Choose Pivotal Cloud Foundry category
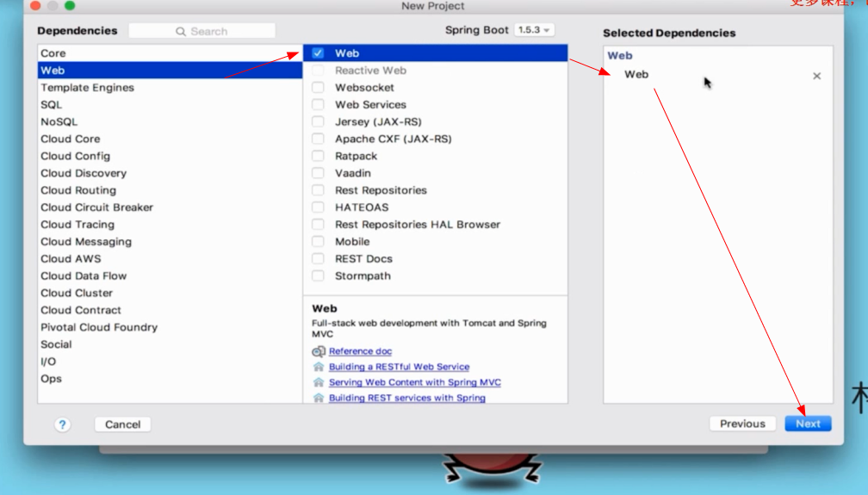 click(x=170, y=327)
